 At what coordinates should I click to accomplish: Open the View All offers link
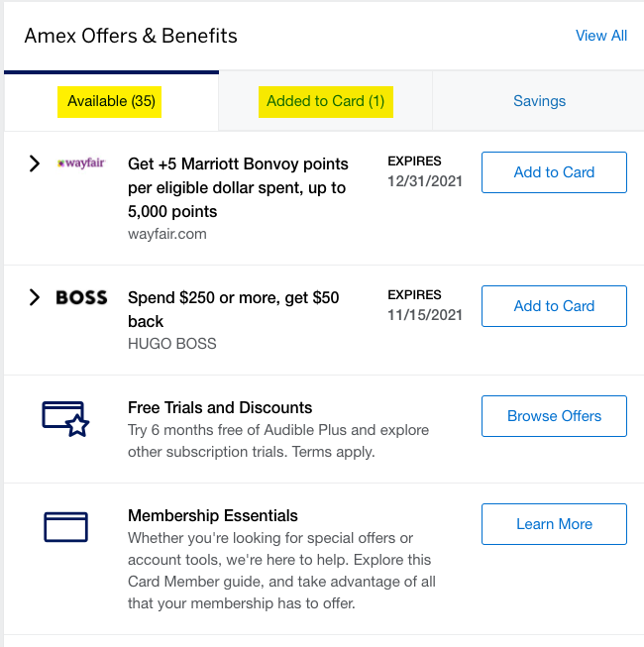point(601,36)
